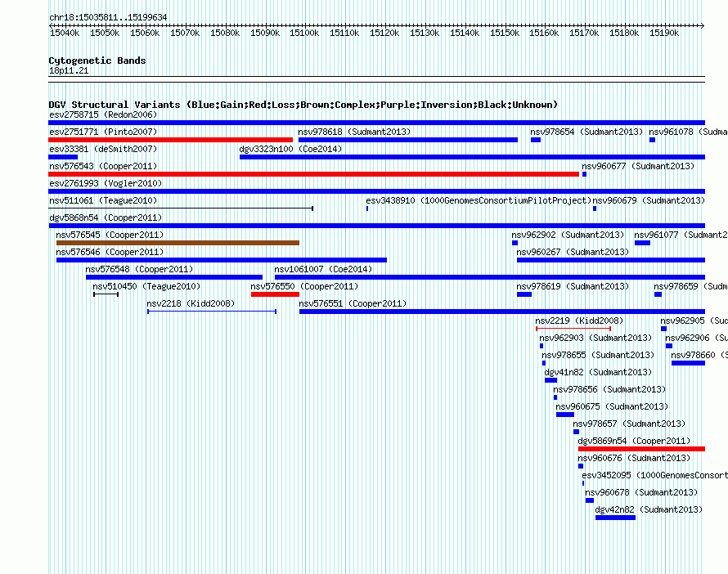Select red line feature nsv2219 (Kidd2008)

point(573,329)
